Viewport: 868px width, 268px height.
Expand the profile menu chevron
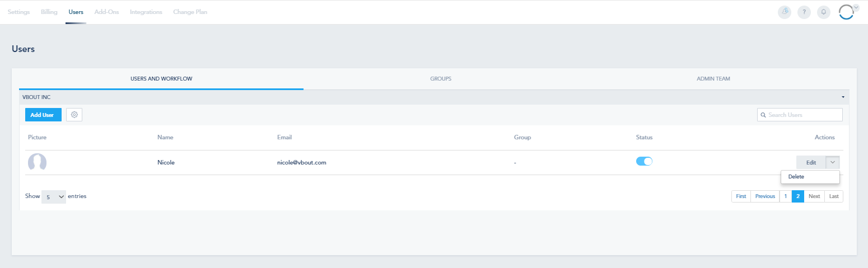pyautogui.click(x=856, y=7)
